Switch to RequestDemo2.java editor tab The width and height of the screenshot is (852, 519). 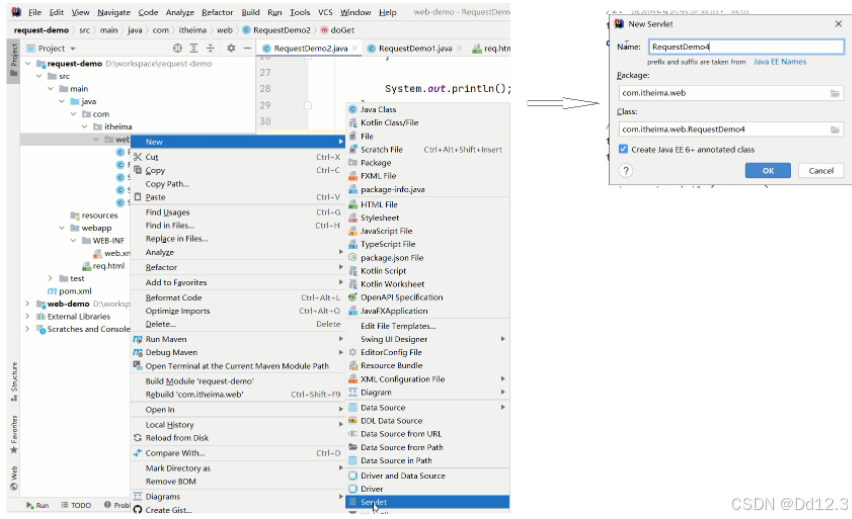[x=310, y=48]
